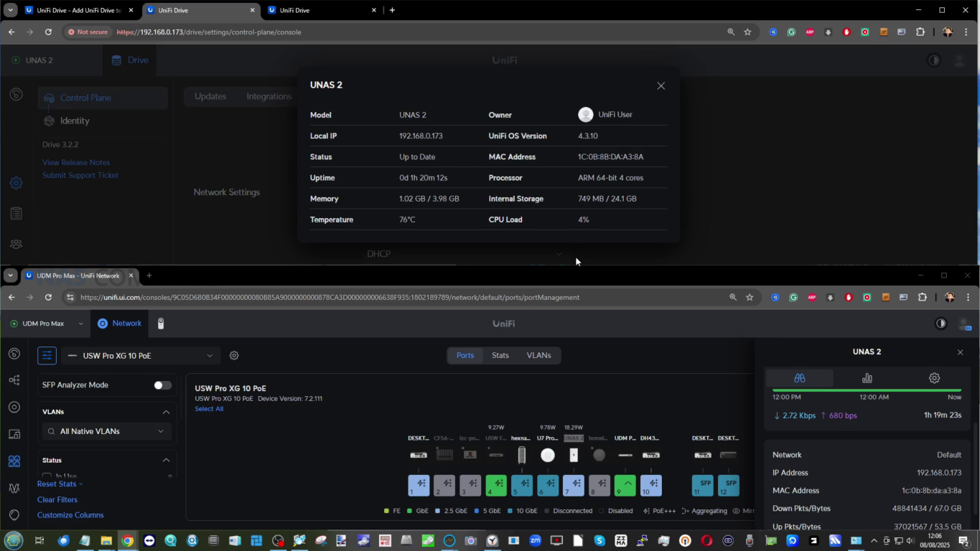
Task: Open the filter panel icon beside the device selector
Action: click(x=47, y=355)
